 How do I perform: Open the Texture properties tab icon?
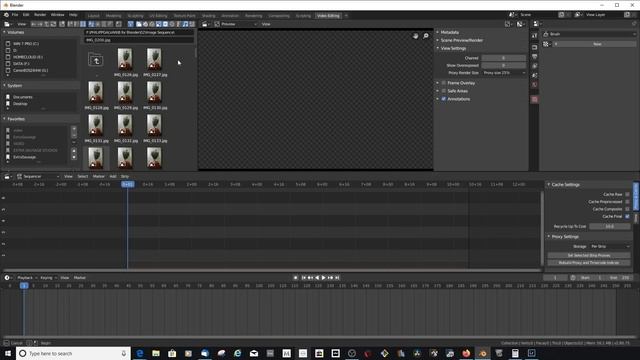coord(535,99)
